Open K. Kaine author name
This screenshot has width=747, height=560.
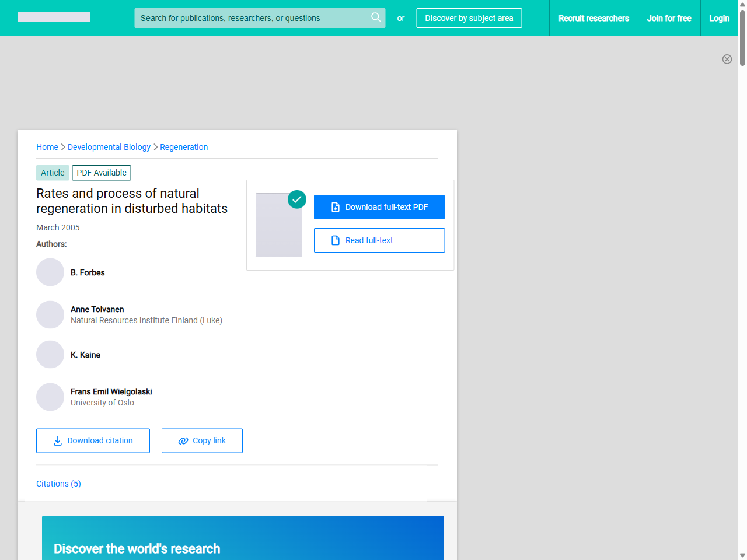tap(85, 355)
